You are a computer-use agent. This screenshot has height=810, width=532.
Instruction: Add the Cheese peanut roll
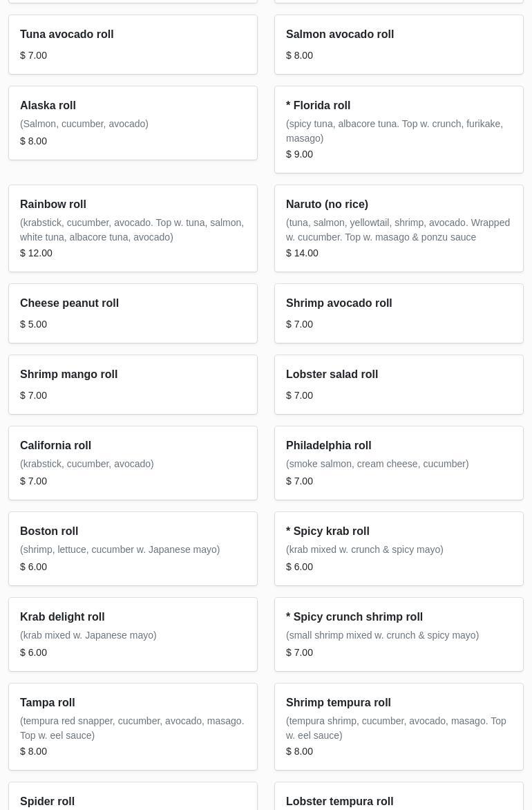133,313
